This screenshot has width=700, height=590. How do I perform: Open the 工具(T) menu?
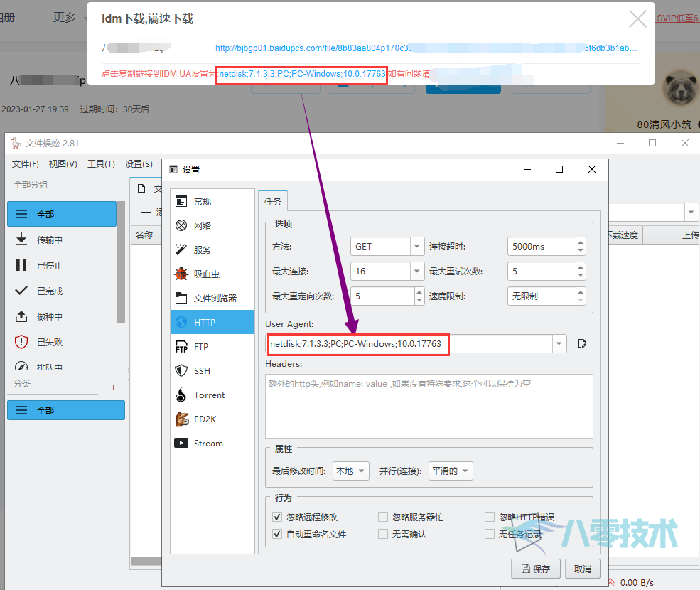(x=101, y=164)
